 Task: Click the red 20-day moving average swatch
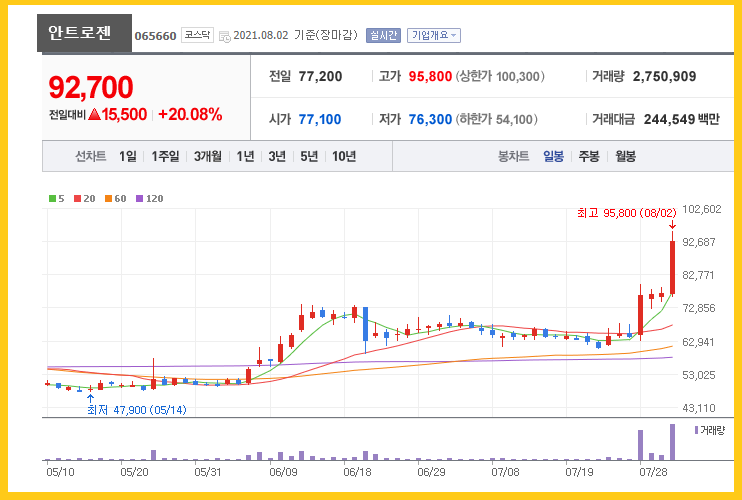coord(78,199)
